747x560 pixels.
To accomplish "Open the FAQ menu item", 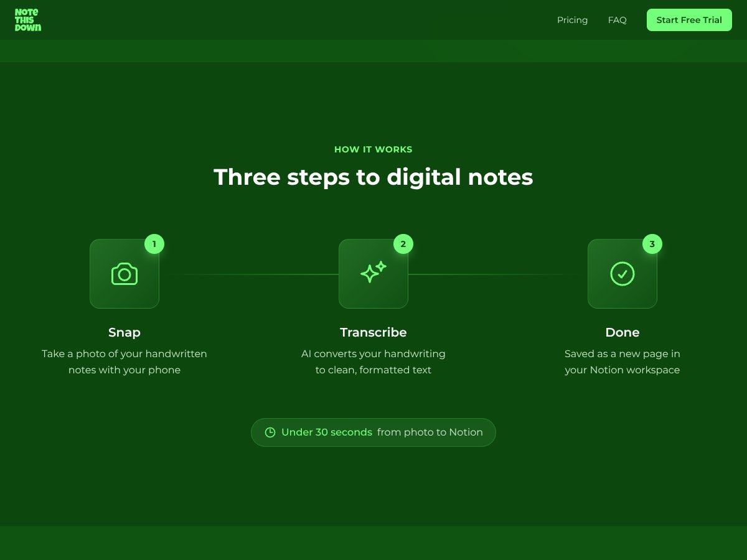I will [x=617, y=20].
